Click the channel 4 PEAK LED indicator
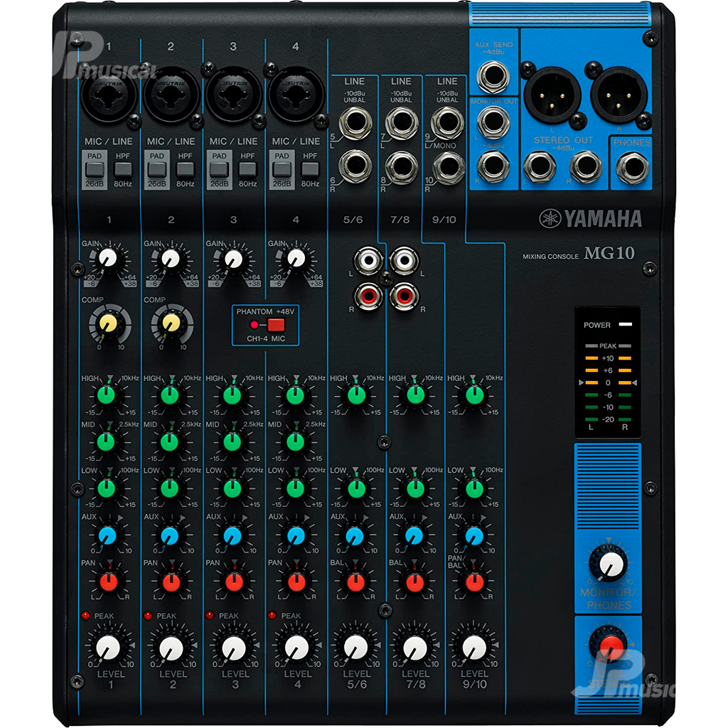Image resolution: width=728 pixels, height=728 pixels. click(x=272, y=616)
